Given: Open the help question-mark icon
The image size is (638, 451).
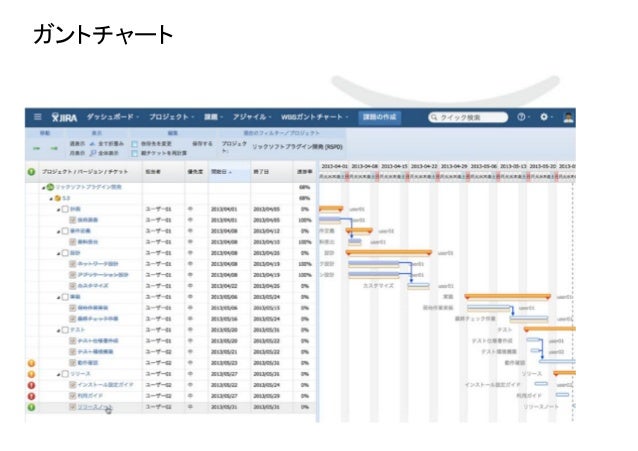Looking at the screenshot, I should point(521,117).
